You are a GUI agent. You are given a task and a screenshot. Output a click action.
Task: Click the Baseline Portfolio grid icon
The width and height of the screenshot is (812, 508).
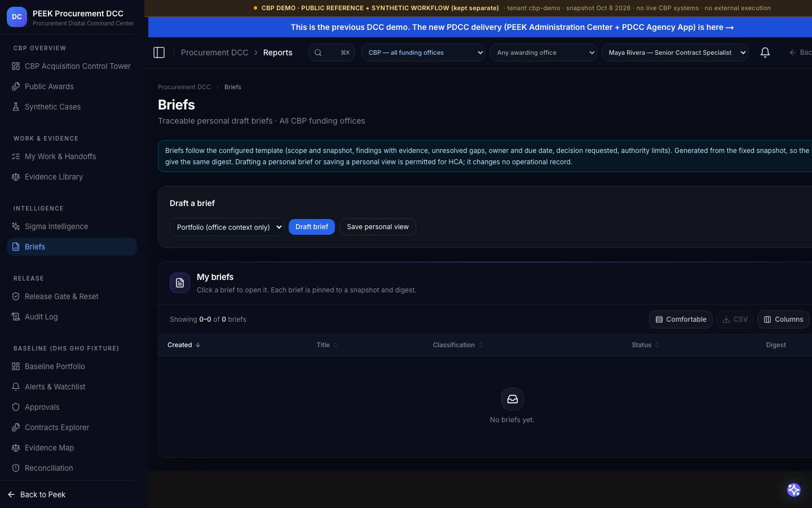(16, 366)
